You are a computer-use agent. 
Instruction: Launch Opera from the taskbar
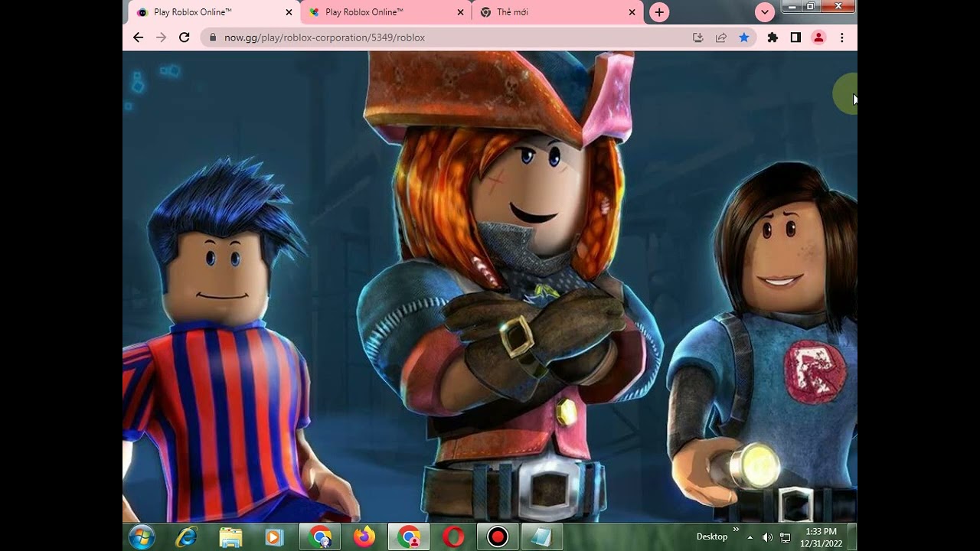tap(453, 537)
